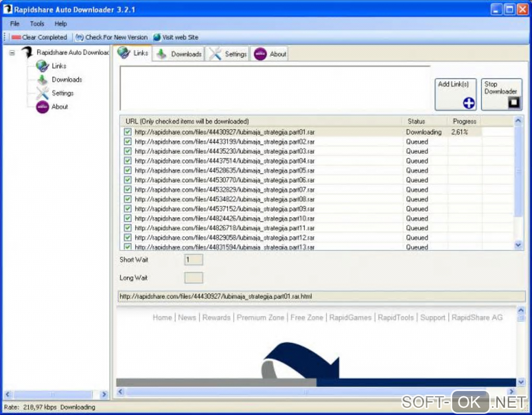Click the Visit web Site globe icon
The height and width of the screenshot is (415, 532).
click(x=157, y=38)
